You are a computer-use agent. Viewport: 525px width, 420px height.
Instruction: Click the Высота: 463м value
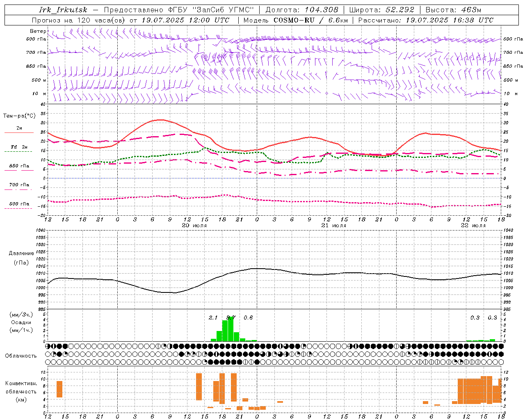(x=453, y=10)
